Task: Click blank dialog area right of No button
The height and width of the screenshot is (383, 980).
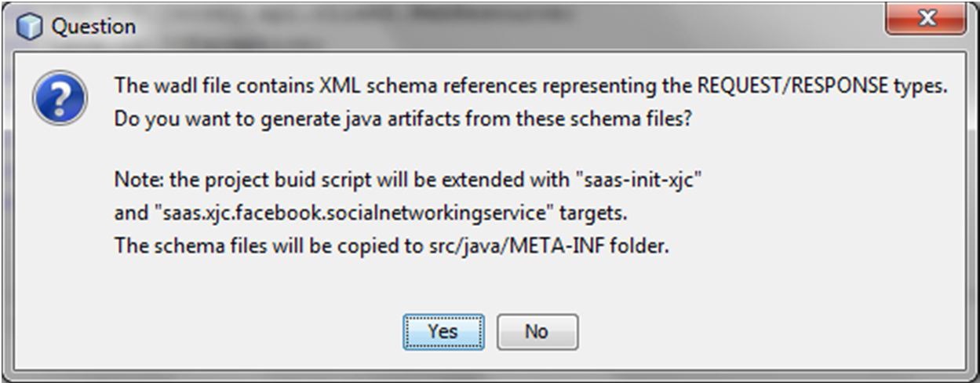Action: tap(769, 332)
